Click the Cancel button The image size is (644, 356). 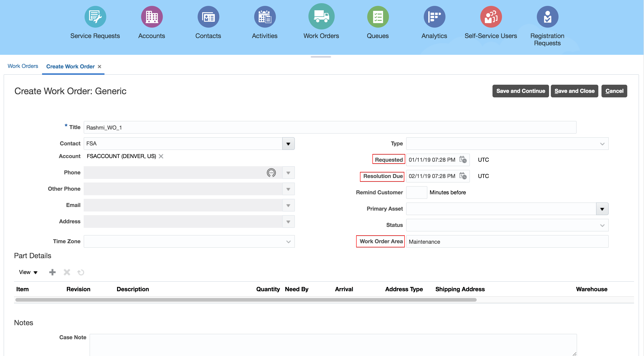[614, 91]
